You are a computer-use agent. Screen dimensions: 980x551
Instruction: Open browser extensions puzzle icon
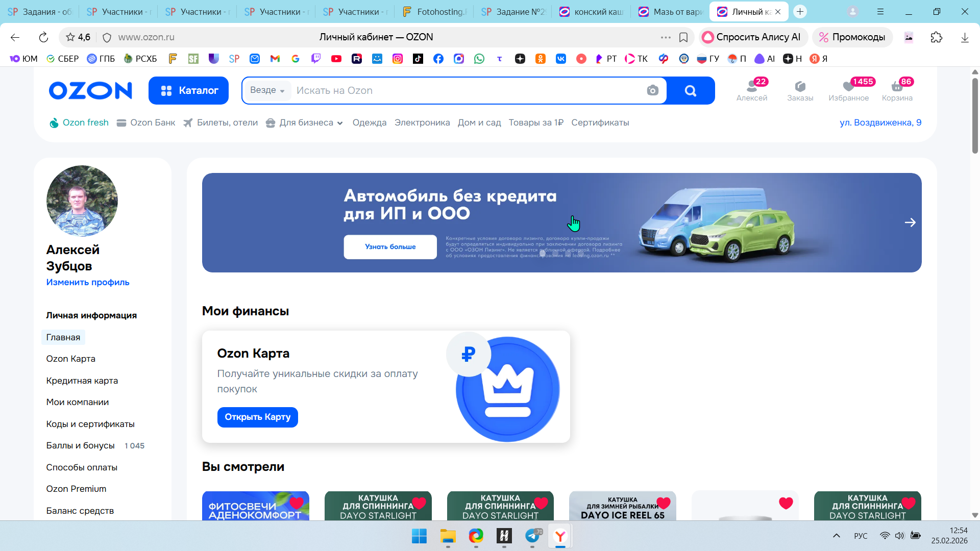936,37
